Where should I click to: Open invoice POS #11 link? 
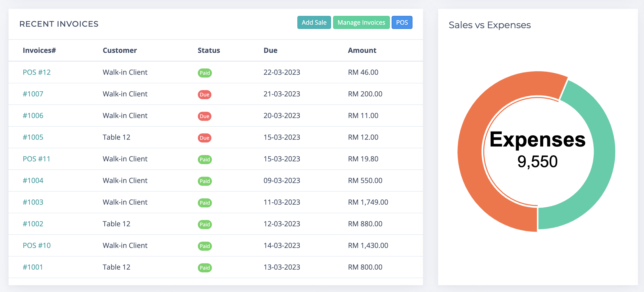pyautogui.click(x=36, y=159)
